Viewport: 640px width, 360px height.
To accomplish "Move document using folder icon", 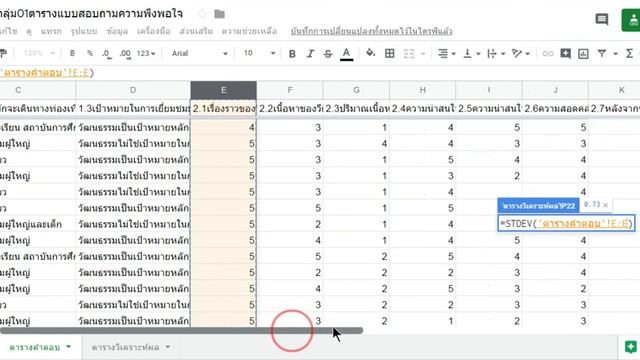I will tap(219, 14).
